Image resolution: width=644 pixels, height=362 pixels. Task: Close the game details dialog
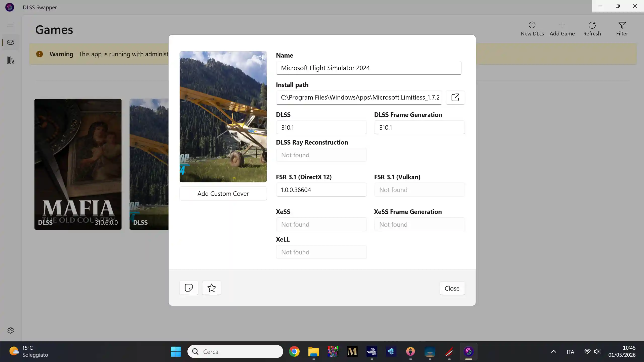tap(452, 288)
